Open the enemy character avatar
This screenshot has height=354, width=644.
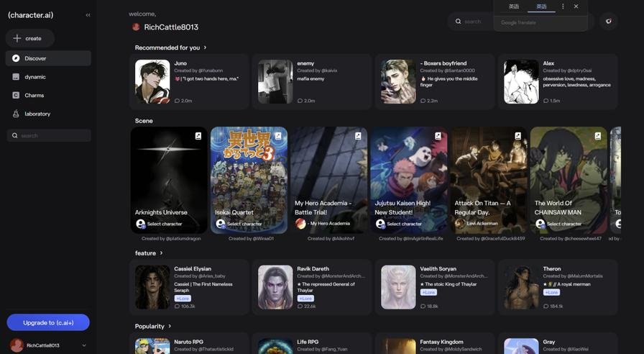pyautogui.click(x=275, y=81)
